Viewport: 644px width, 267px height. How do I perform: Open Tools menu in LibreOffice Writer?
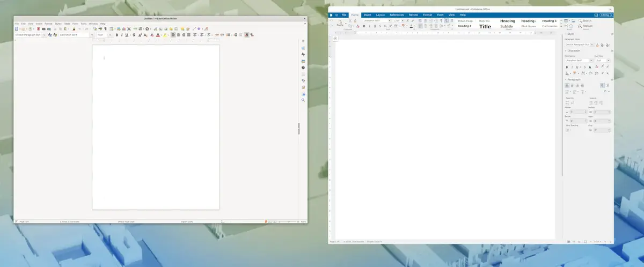tap(83, 24)
